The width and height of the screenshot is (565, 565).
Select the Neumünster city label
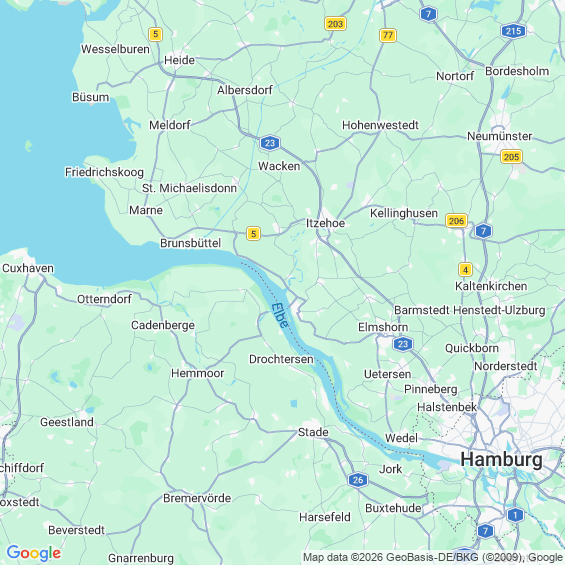coord(499,136)
